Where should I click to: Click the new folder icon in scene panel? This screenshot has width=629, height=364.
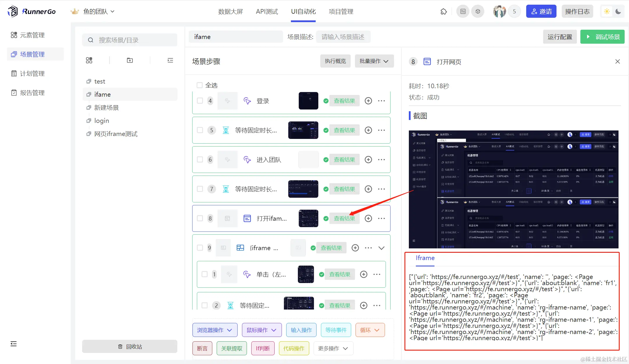(130, 60)
